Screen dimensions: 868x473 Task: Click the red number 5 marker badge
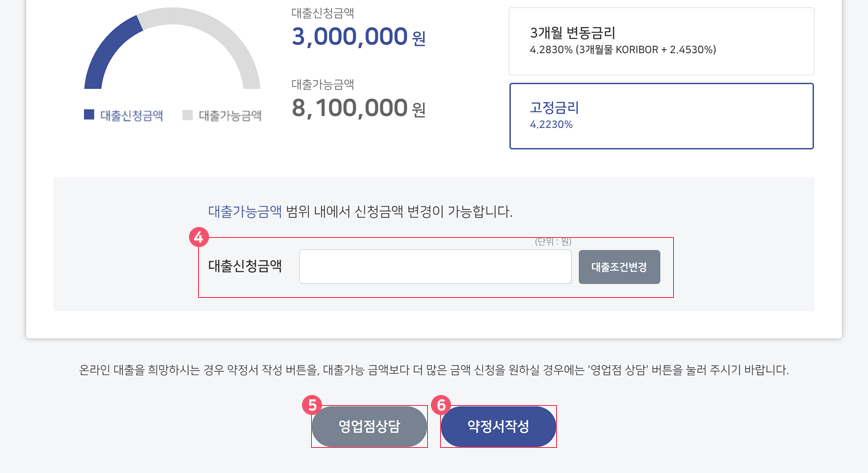pyautogui.click(x=312, y=405)
